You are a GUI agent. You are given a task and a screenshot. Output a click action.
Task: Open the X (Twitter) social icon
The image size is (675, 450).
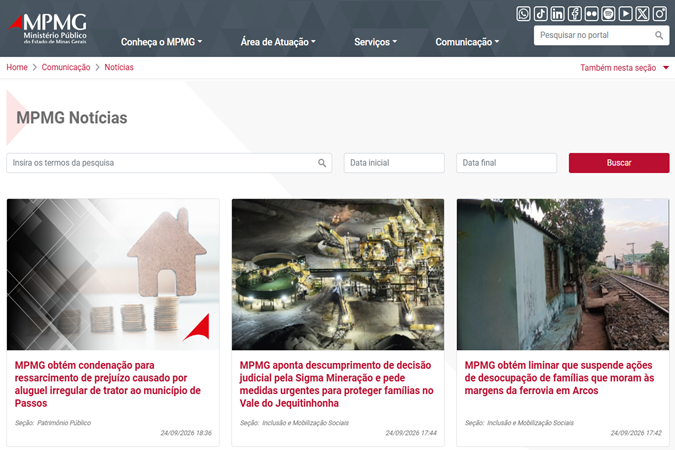tap(642, 14)
